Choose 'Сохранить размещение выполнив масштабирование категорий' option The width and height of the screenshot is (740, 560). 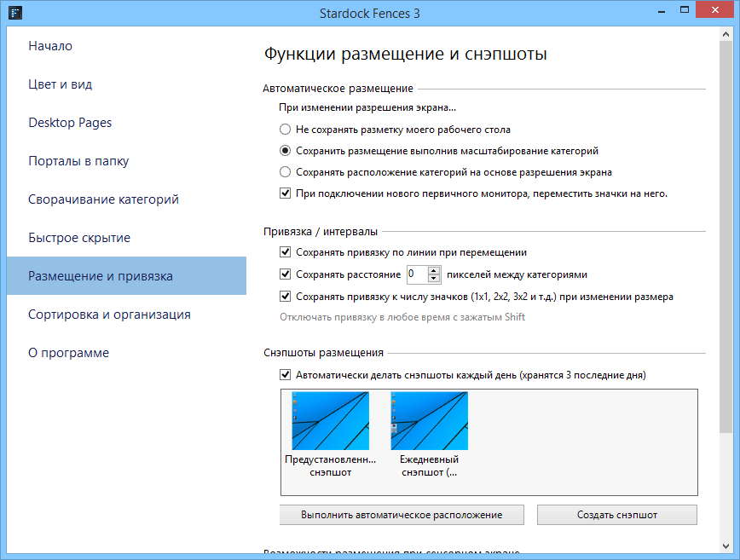pos(285,151)
